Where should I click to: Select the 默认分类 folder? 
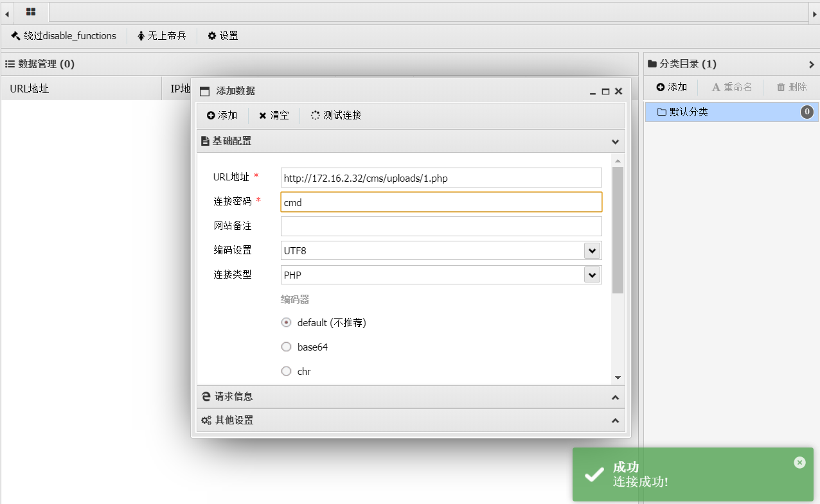coord(732,112)
